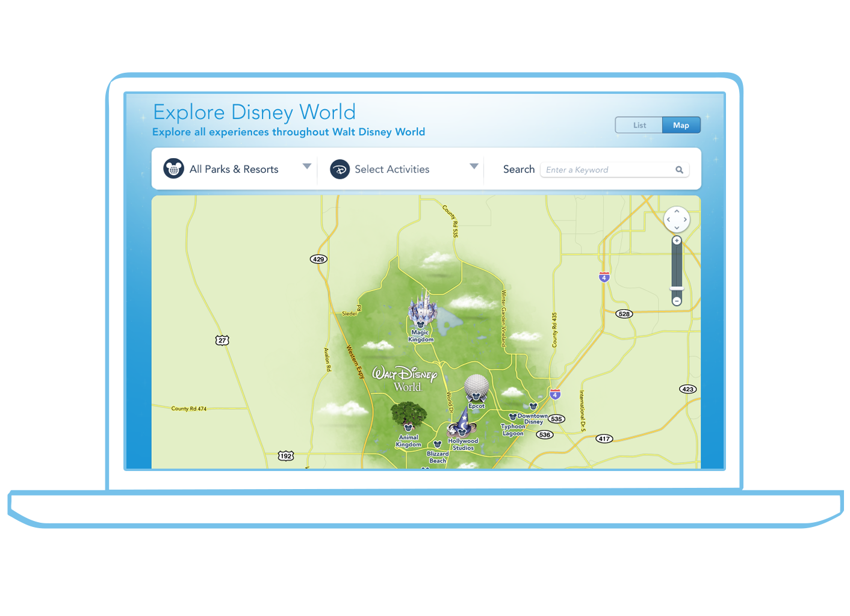Click the Animal Kingdom label

pyautogui.click(x=408, y=441)
